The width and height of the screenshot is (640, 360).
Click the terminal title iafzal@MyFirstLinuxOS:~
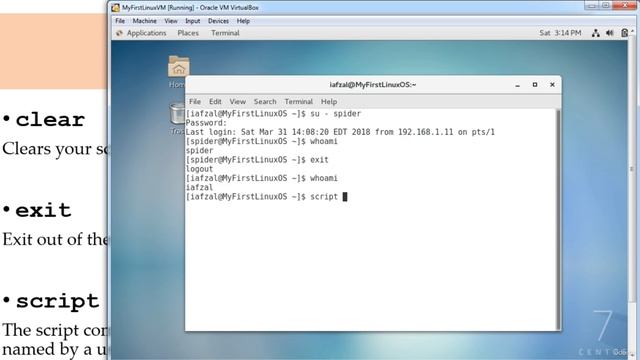(373, 85)
